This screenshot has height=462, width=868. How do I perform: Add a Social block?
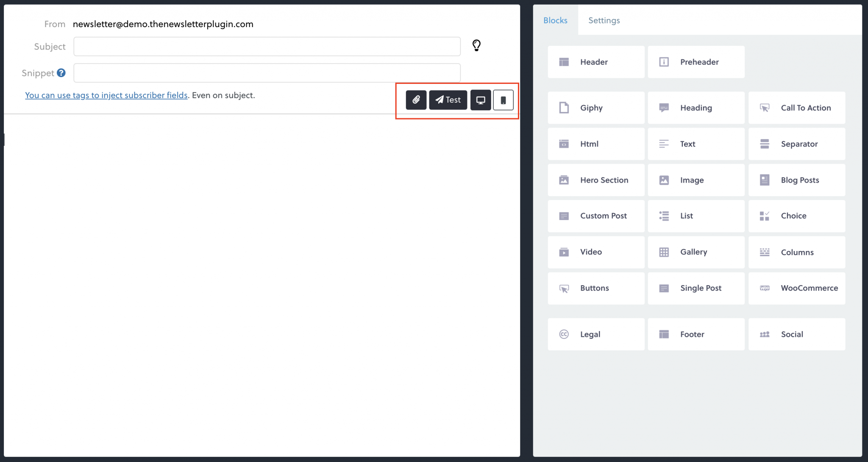point(797,334)
